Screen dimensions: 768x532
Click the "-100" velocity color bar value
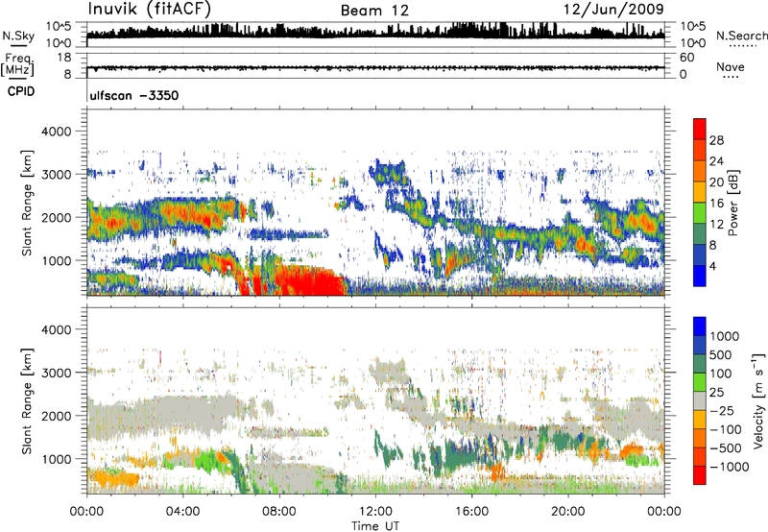coord(726,429)
